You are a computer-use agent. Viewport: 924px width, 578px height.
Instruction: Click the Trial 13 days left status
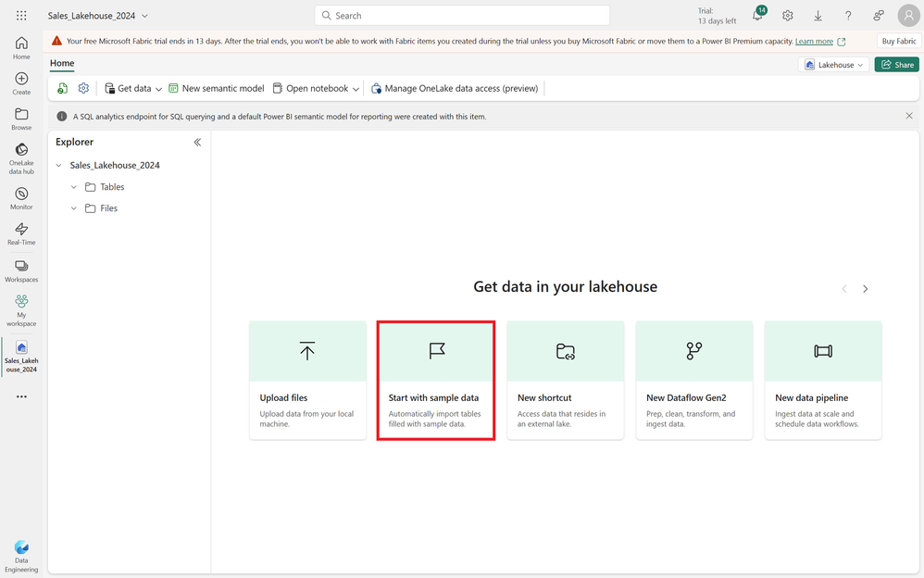718,16
